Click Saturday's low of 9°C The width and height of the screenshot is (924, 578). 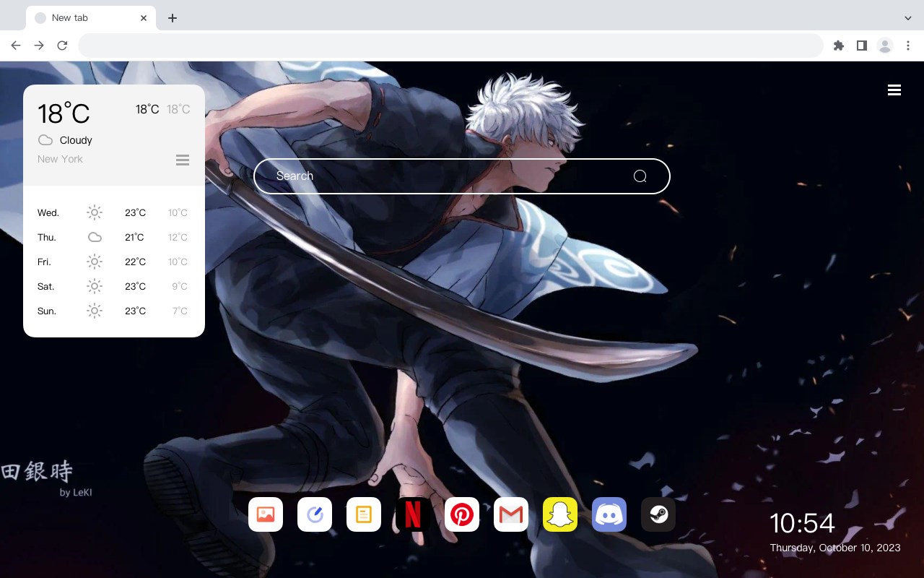click(180, 286)
